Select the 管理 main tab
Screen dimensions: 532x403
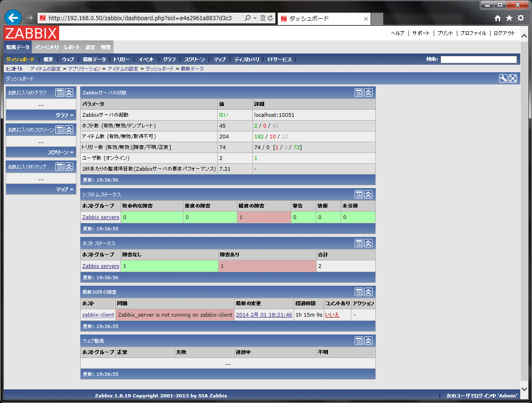click(106, 47)
